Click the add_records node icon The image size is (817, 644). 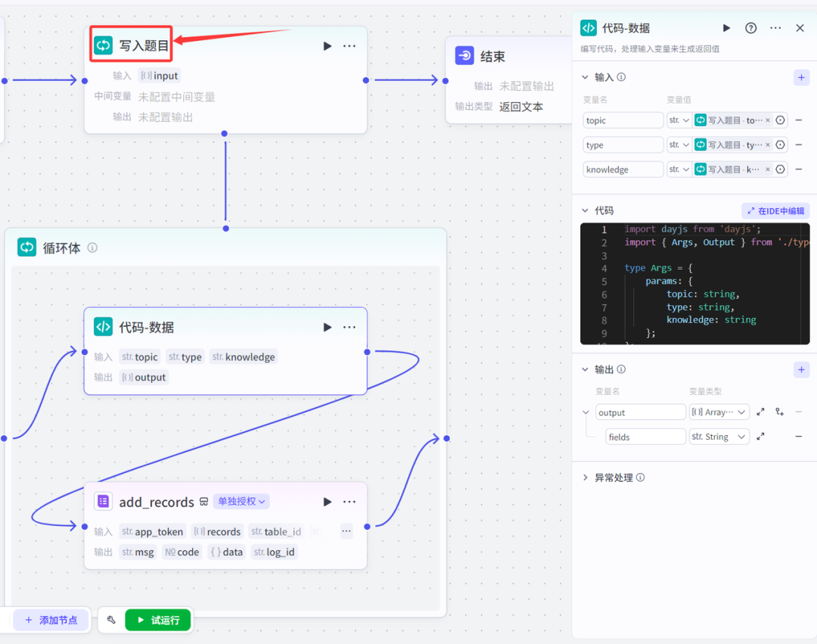point(103,501)
